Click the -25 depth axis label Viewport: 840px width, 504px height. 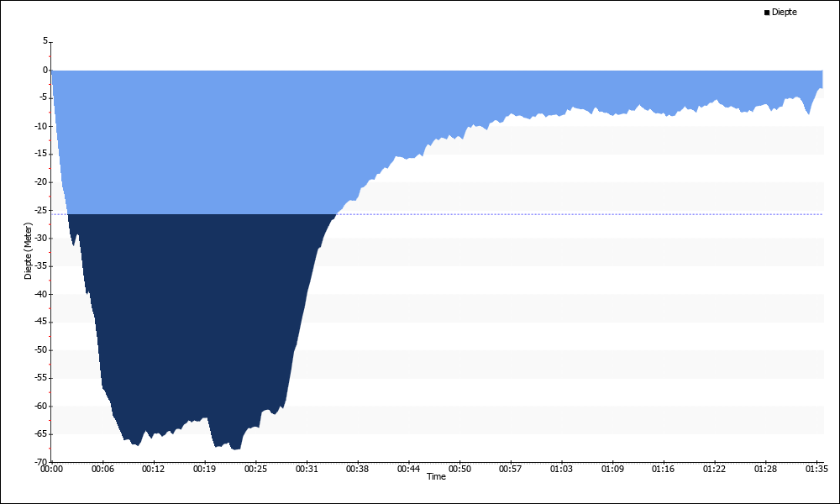pos(41,210)
